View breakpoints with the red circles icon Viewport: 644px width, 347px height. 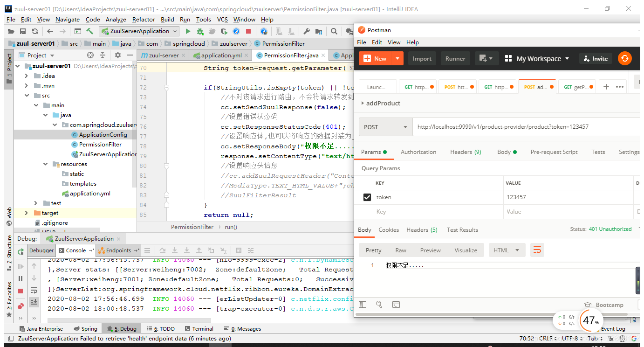[21, 306]
